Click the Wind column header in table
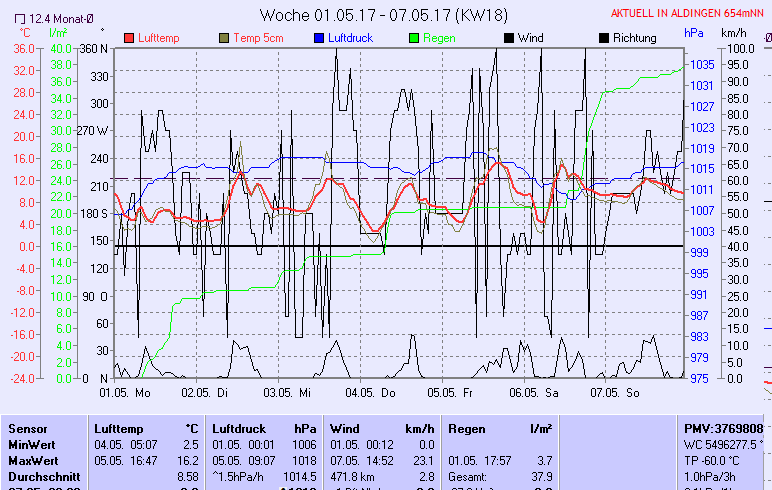This screenshot has width=772, height=490. click(x=345, y=428)
